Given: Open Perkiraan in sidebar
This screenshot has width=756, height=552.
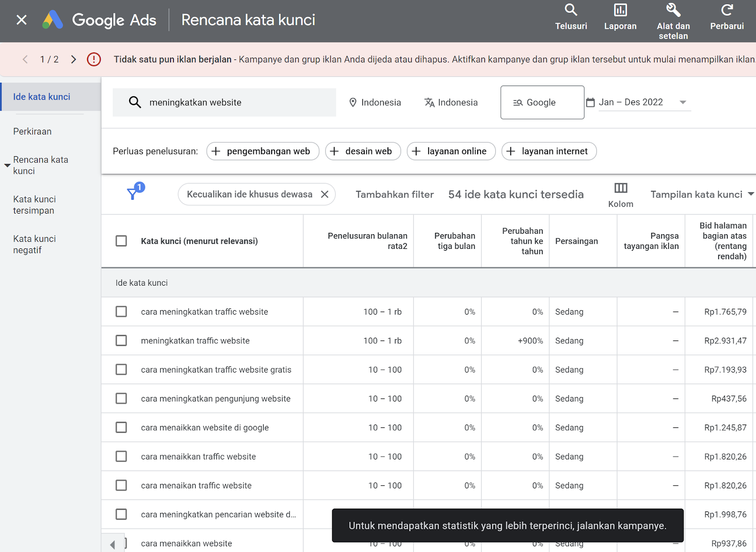Looking at the screenshot, I should tap(32, 131).
